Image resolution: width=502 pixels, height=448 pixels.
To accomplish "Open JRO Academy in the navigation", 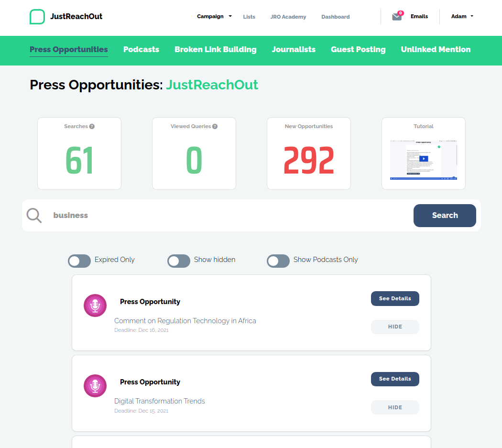I will pyautogui.click(x=288, y=17).
